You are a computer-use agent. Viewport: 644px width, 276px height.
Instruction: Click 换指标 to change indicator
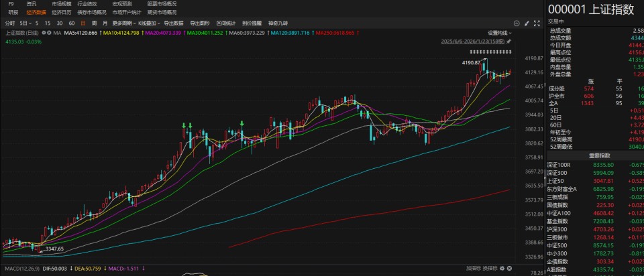[x=490, y=268]
